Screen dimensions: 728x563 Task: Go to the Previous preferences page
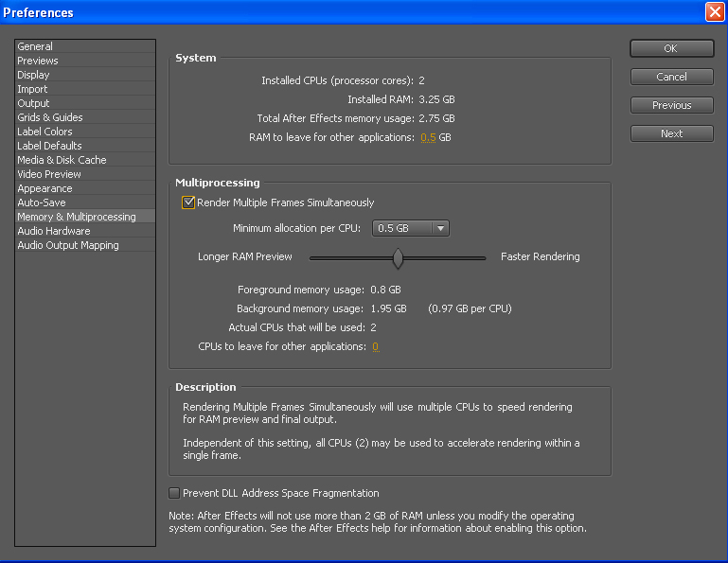tap(671, 105)
